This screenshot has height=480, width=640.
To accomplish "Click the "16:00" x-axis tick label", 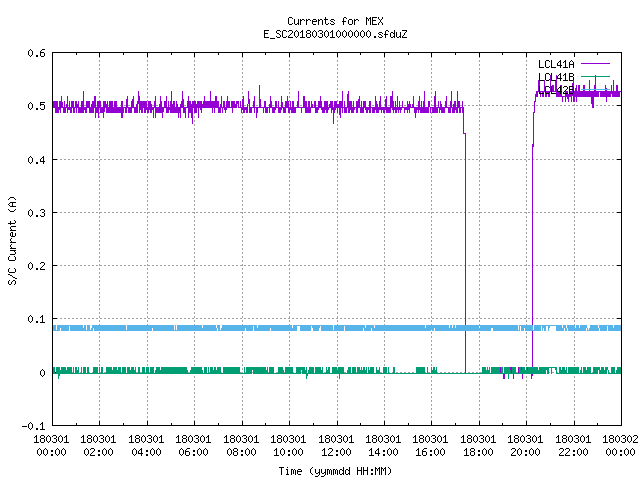I will [x=431, y=452].
